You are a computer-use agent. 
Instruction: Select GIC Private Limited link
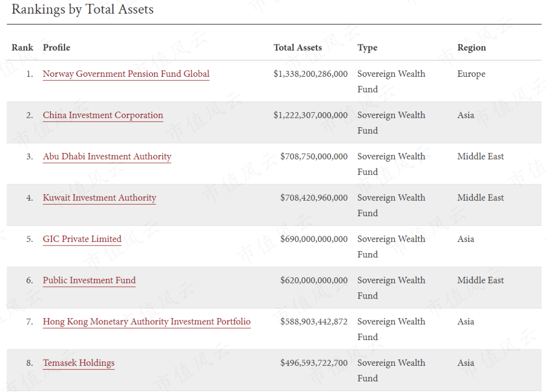click(82, 239)
